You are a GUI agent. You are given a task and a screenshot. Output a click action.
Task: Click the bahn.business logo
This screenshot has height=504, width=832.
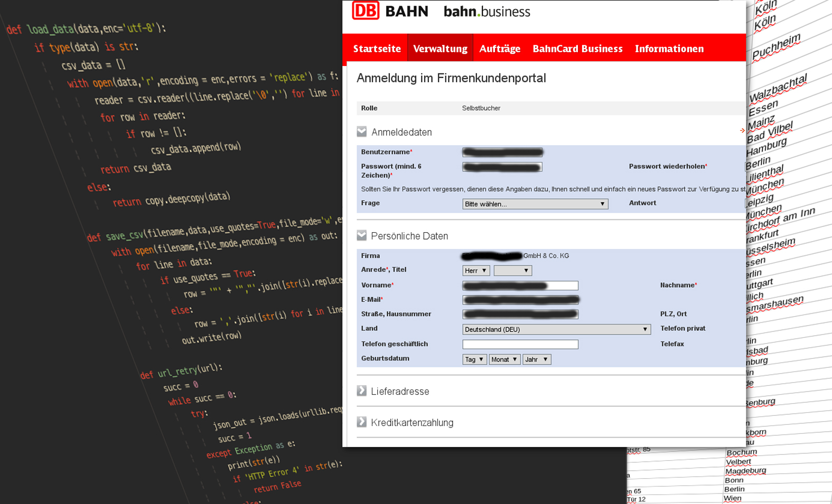point(487,12)
